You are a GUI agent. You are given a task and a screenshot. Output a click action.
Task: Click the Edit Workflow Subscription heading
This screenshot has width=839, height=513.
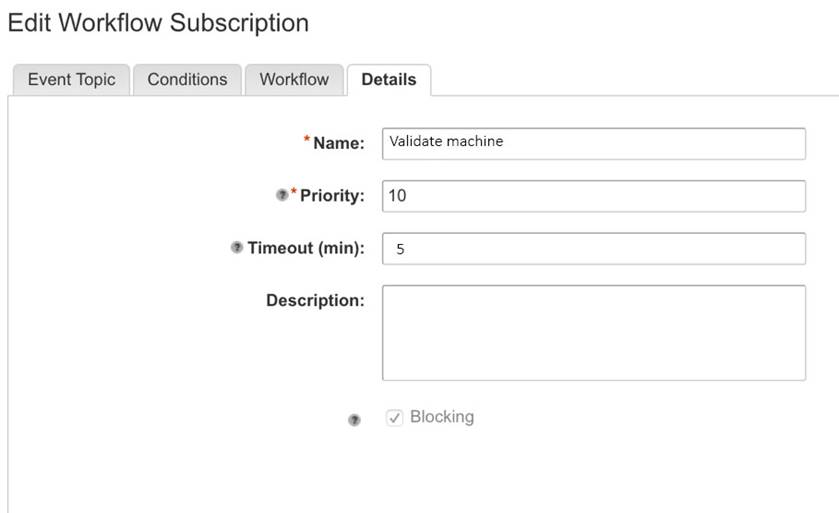coord(158,23)
